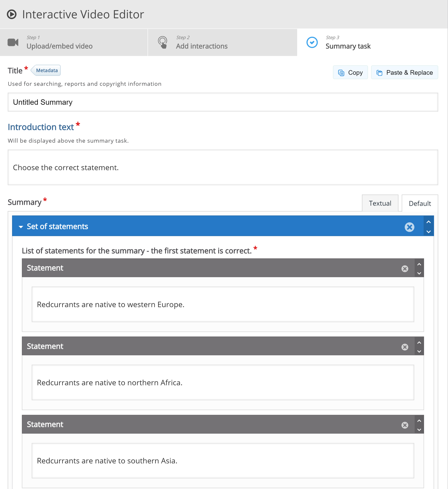The image size is (448, 489).
Task: Switch Summary to Textual mode
Action: tap(380, 203)
